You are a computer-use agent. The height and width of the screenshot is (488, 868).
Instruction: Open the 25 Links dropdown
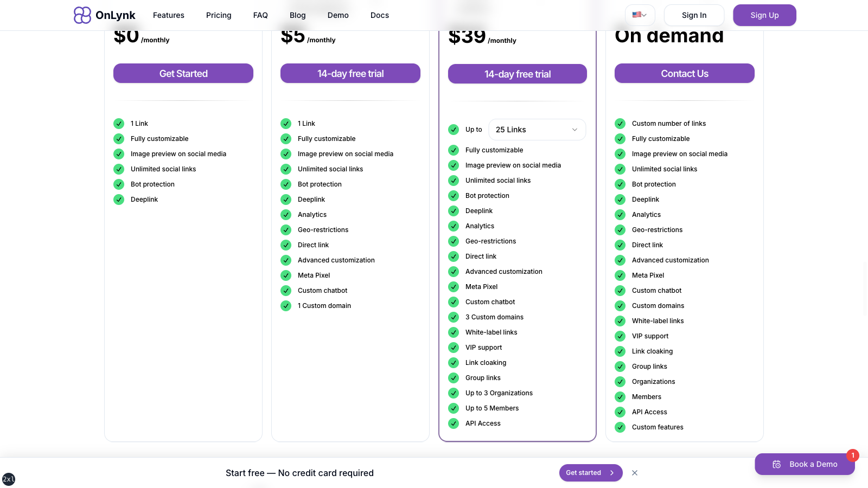point(537,130)
